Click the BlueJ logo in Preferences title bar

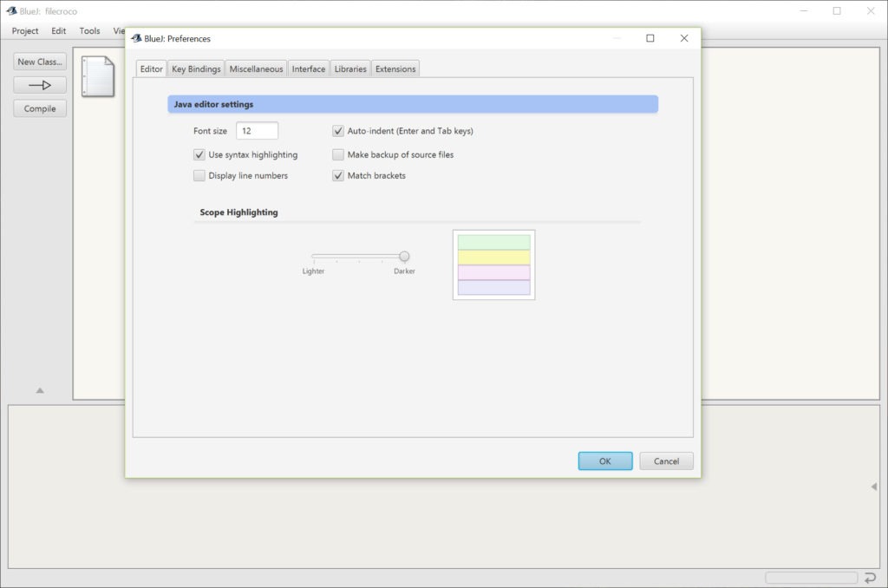136,38
